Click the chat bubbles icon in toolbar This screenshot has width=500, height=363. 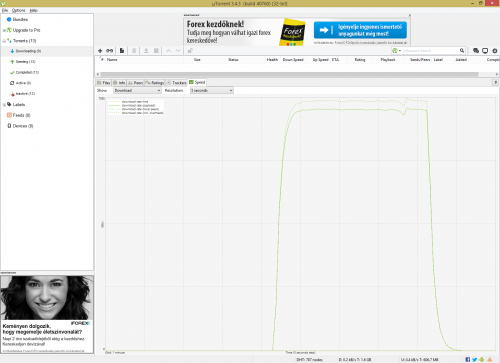point(476,51)
